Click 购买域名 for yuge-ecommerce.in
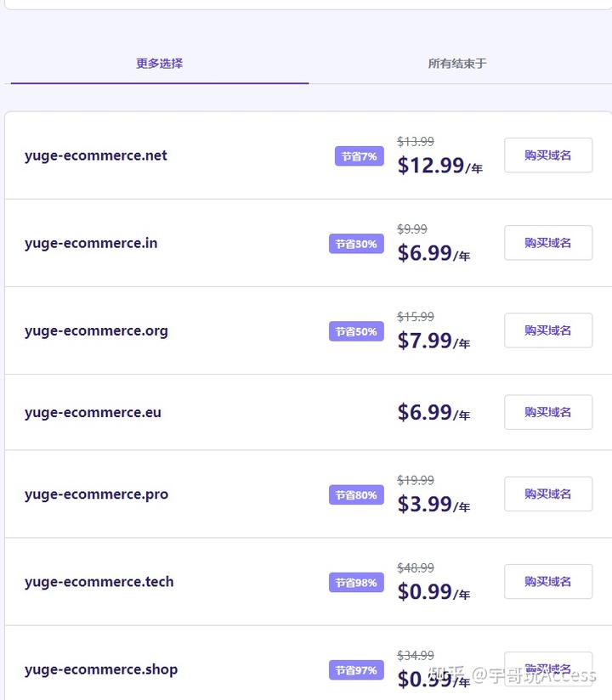612x700 pixels. click(x=548, y=242)
